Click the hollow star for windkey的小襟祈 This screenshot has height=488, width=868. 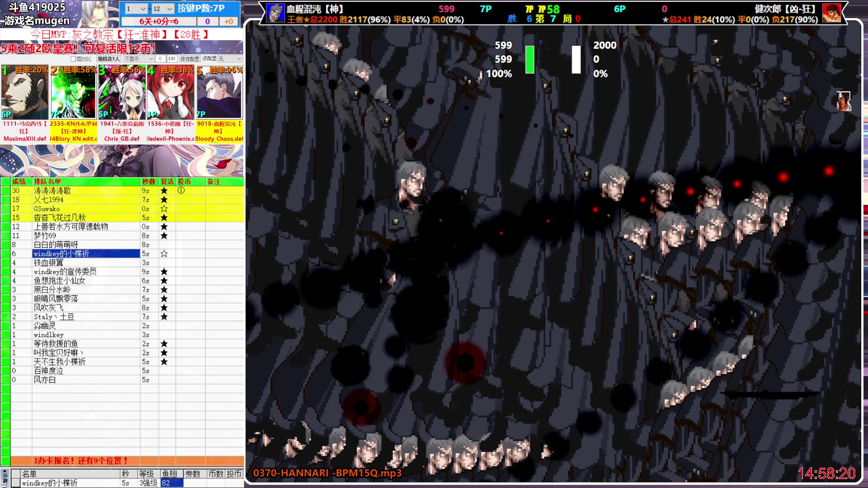tap(164, 254)
